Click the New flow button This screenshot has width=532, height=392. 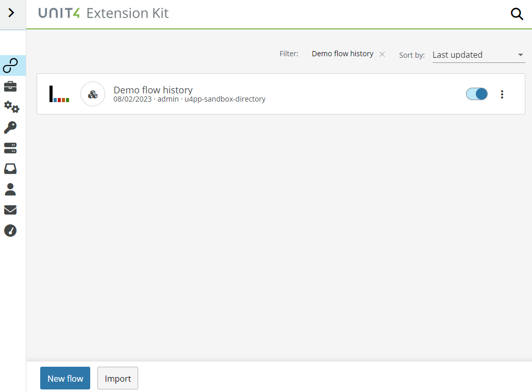click(x=65, y=378)
